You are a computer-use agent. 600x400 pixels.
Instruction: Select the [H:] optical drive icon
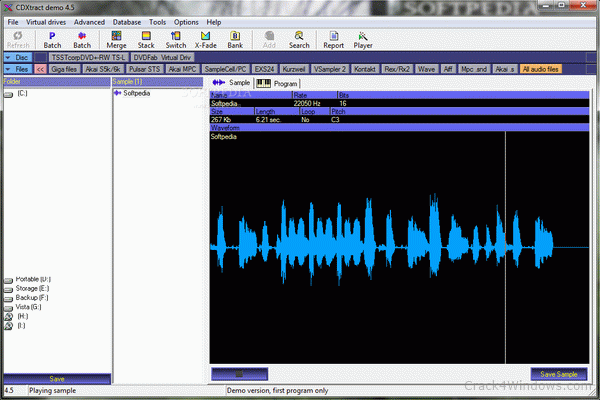[8, 317]
